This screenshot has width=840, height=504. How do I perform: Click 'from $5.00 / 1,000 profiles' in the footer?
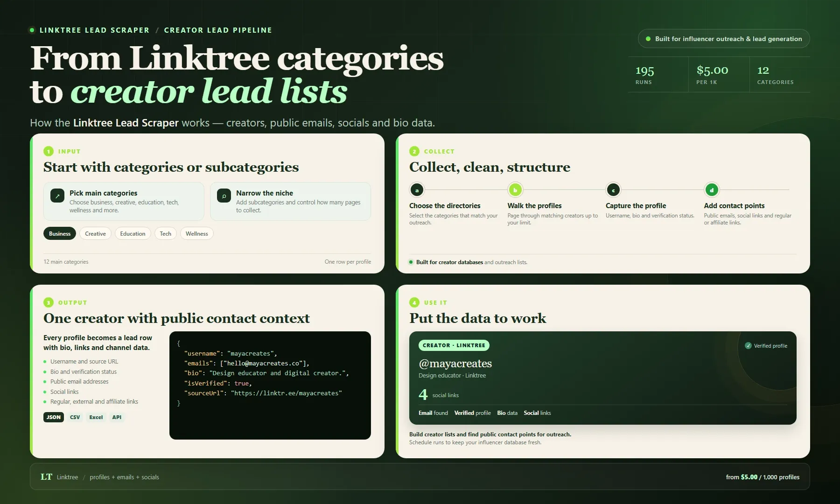[x=763, y=477]
